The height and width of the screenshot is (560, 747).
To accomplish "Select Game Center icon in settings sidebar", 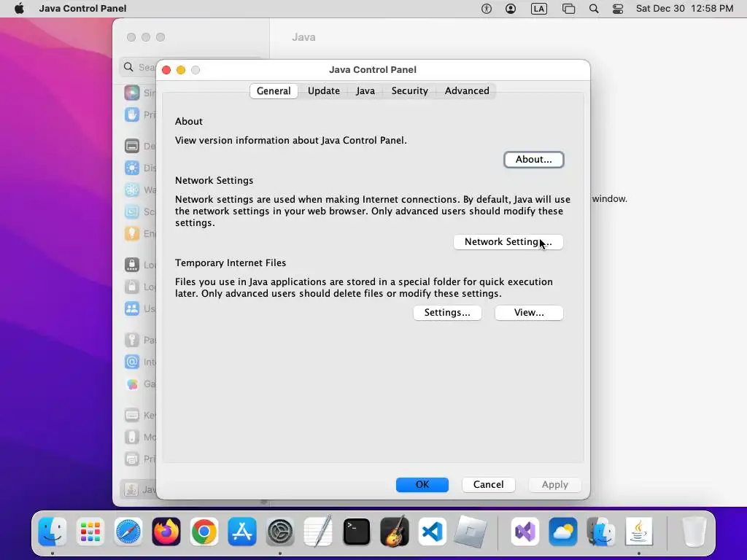I will [x=132, y=384].
